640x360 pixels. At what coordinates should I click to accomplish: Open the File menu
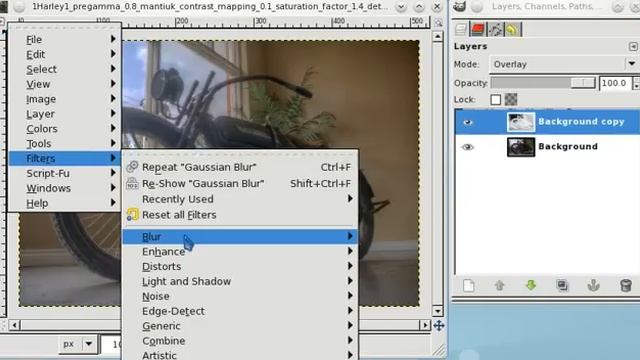click(64, 39)
